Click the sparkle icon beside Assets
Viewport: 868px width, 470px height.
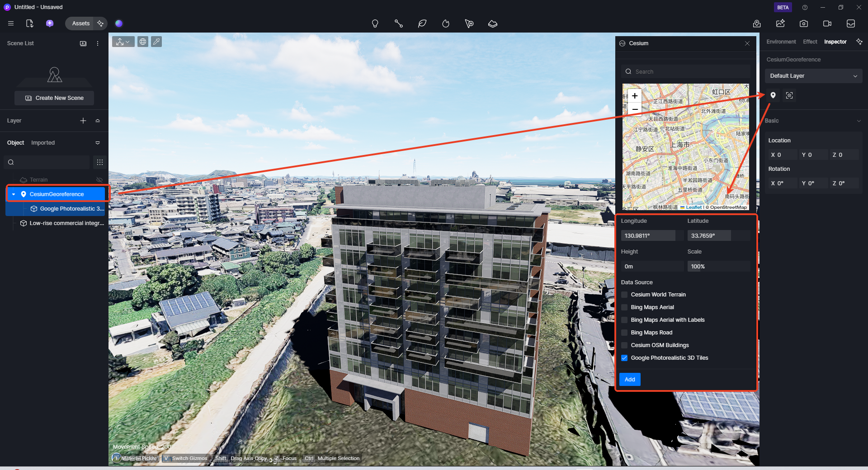(x=100, y=23)
